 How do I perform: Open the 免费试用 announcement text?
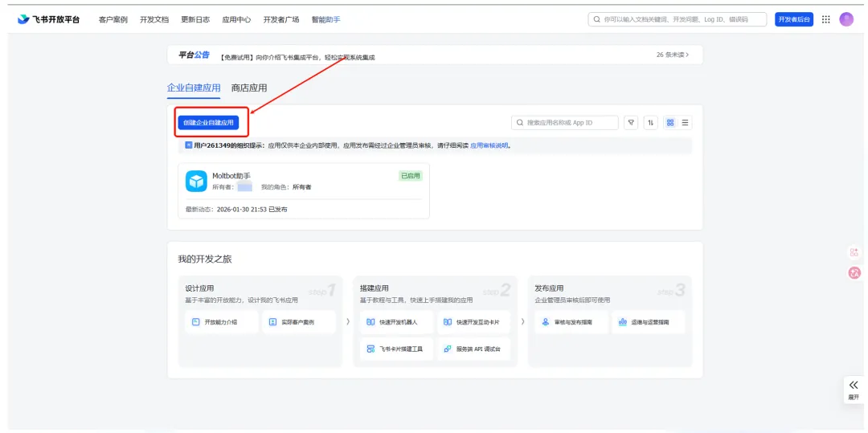pos(297,56)
